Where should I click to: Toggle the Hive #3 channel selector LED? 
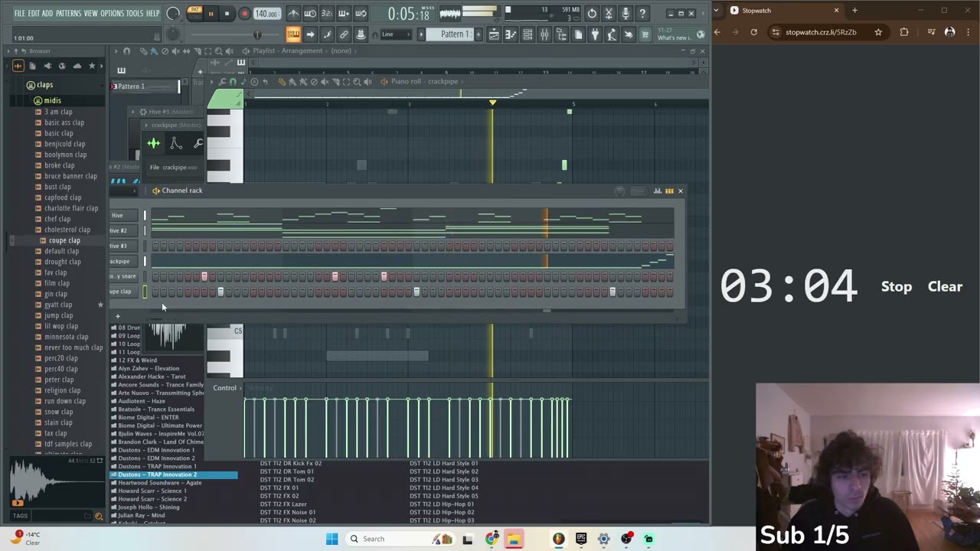pos(145,246)
